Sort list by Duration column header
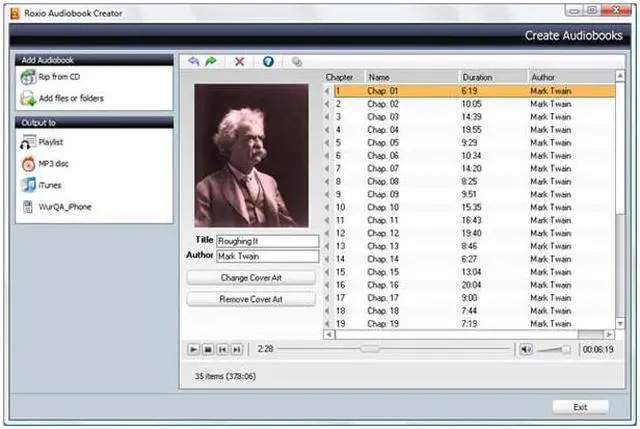The width and height of the screenshot is (640, 429). [x=492, y=77]
